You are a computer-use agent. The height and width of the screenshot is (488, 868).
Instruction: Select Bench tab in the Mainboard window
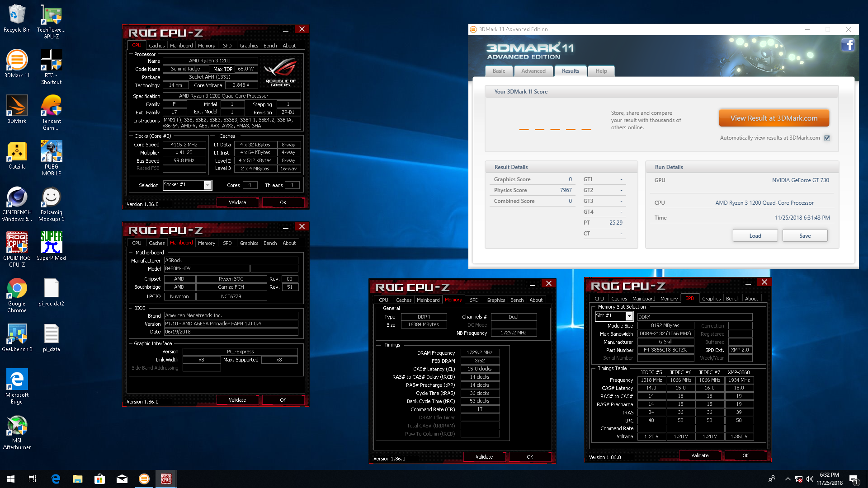point(270,243)
